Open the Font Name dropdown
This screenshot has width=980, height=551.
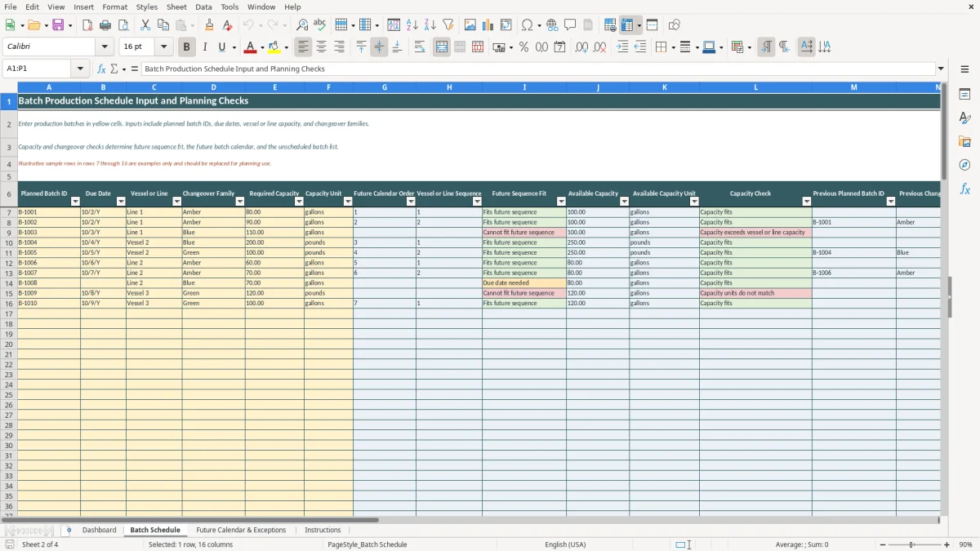pyautogui.click(x=105, y=47)
